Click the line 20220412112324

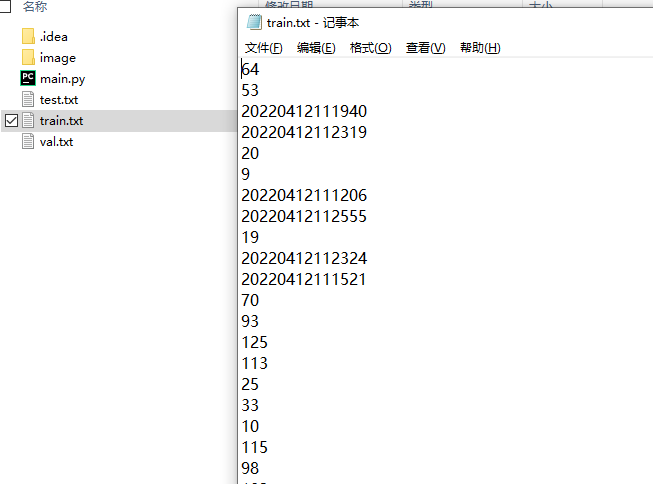tap(304, 258)
